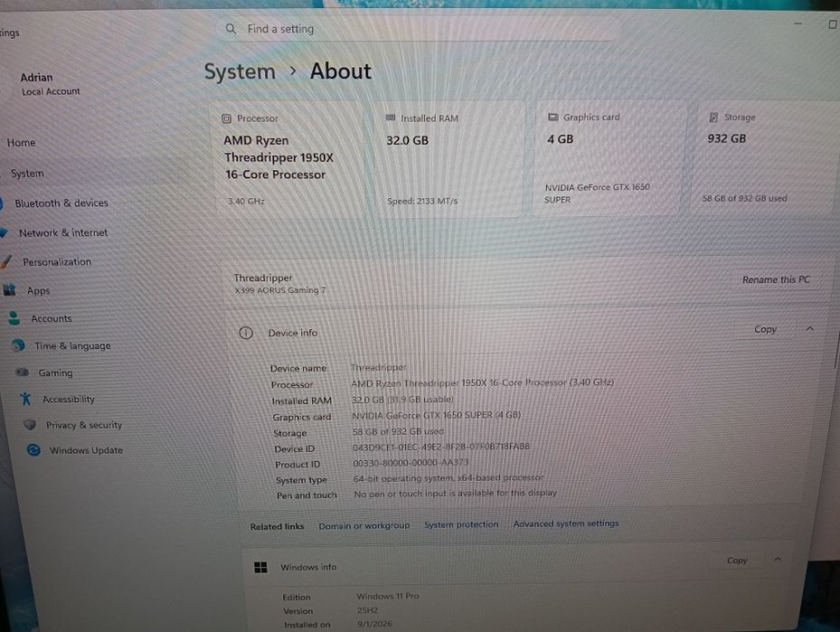Open Home in the sidebar

pyautogui.click(x=22, y=143)
